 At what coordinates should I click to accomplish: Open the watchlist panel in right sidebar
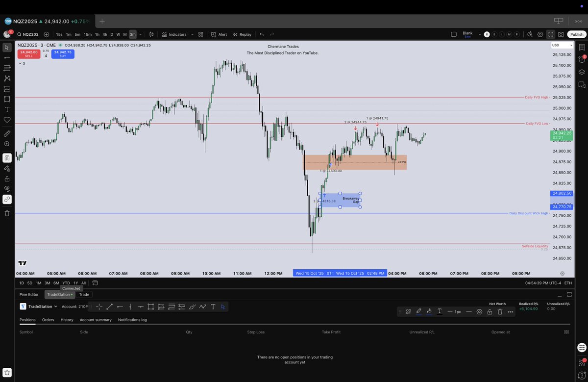(581, 48)
